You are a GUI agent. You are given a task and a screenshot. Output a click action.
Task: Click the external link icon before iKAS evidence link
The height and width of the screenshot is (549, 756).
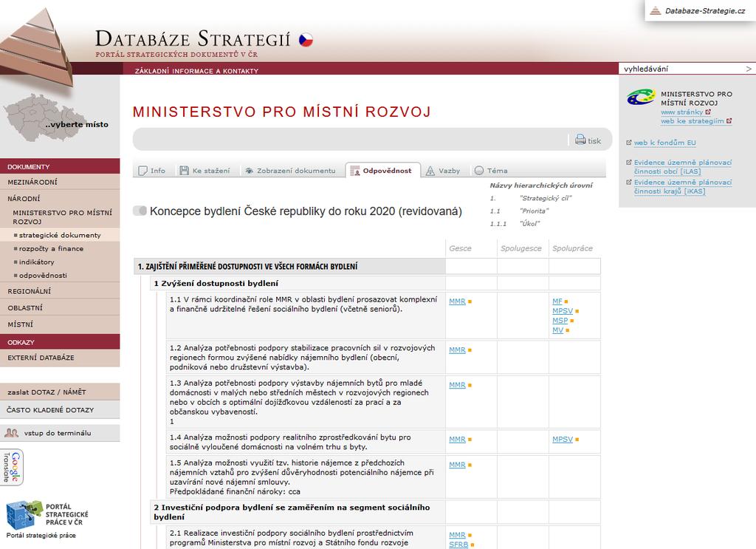click(629, 183)
